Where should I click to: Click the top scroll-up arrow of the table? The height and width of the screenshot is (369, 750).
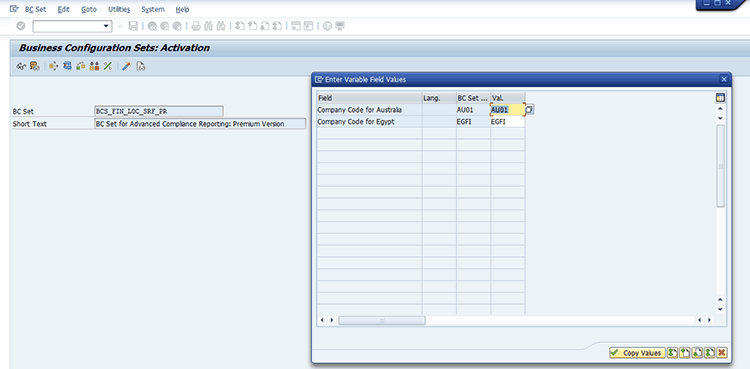pos(720,108)
